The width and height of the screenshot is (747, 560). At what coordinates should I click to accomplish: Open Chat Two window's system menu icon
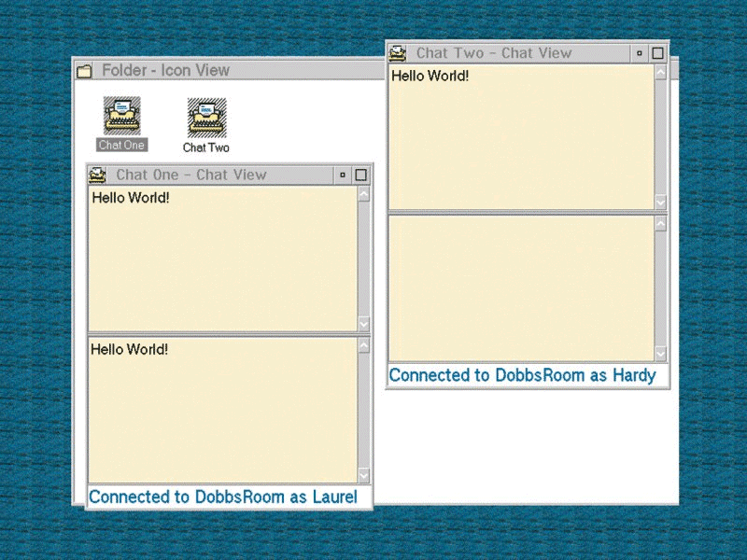(x=398, y=53)
